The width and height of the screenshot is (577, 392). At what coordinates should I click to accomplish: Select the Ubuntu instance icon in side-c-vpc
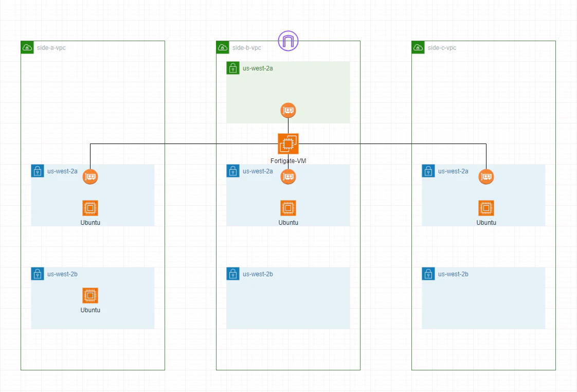486,208
